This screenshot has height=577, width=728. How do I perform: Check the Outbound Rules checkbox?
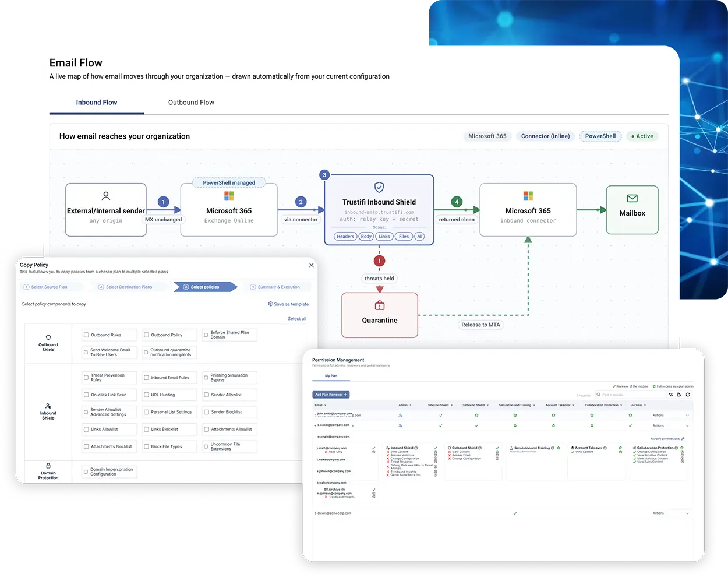86,335
